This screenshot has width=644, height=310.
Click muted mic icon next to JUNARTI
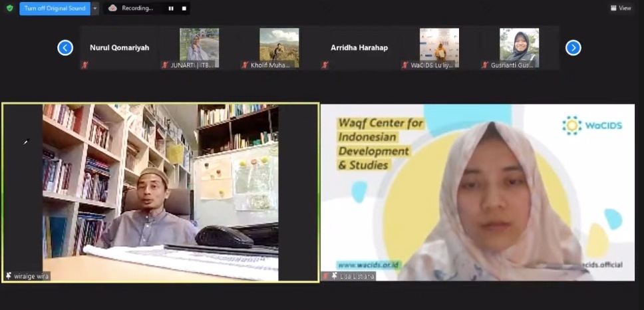tap(165, 65)
